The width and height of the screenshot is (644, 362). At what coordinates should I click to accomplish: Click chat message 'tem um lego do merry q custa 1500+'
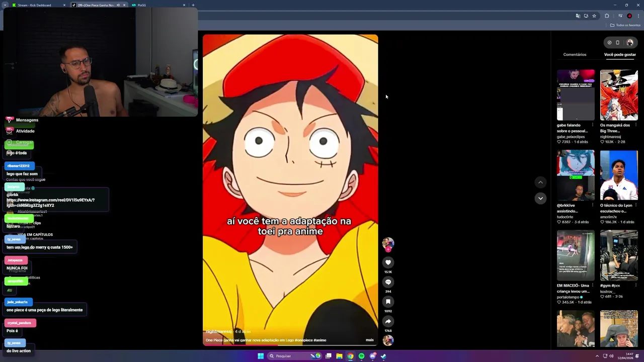click(39, 247)
